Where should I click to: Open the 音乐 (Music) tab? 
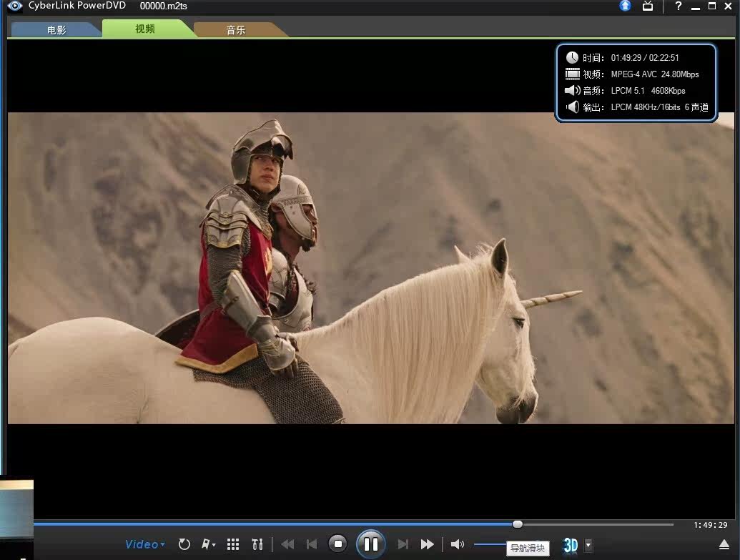[235, 30]
